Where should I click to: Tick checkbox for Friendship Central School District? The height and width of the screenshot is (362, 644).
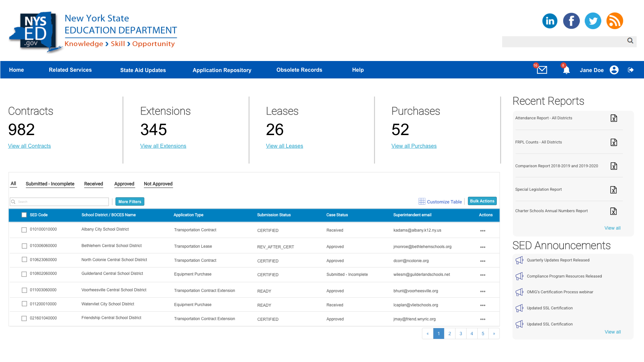pos(24,318)
